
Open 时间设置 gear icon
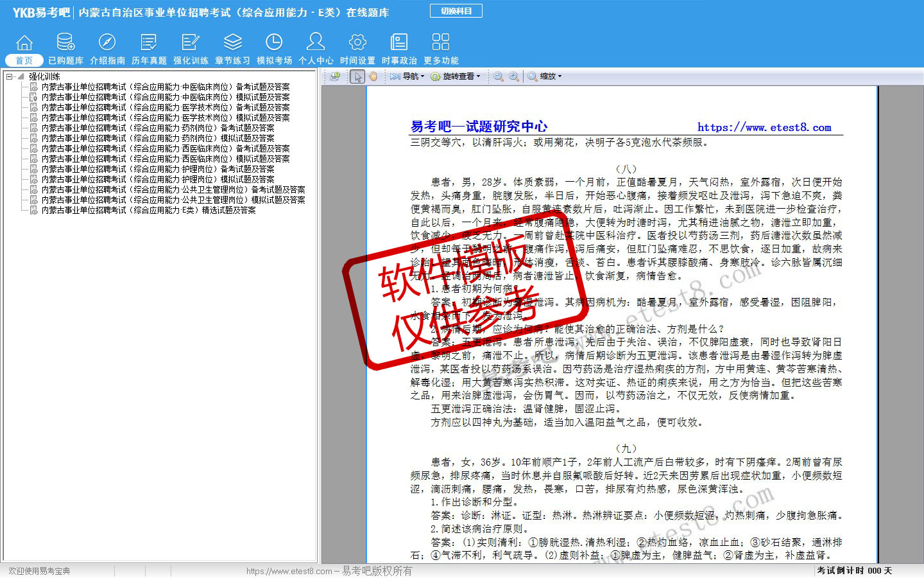[357, 43]
